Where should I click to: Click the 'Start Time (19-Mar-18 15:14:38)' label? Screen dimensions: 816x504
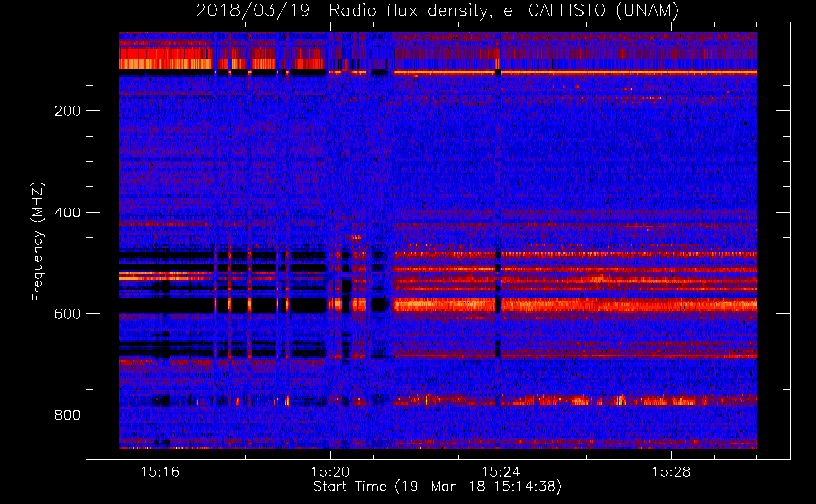tap(437, 487)
